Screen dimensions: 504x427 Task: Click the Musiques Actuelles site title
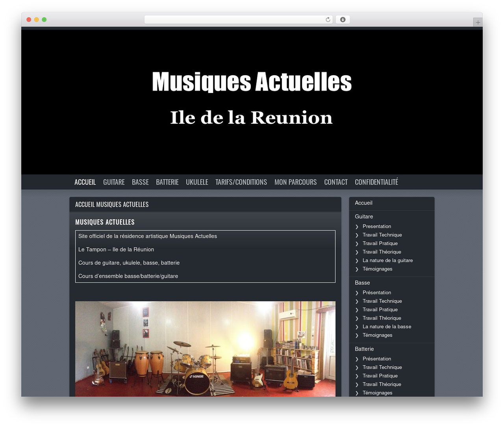[x=252, y=82]
